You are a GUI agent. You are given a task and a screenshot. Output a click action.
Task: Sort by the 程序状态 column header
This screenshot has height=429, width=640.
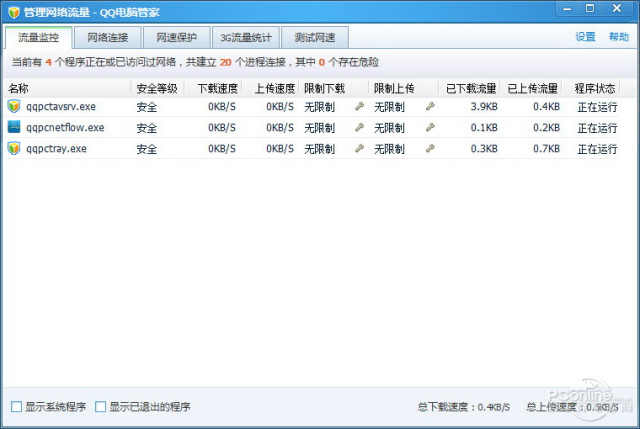[592, 88]
